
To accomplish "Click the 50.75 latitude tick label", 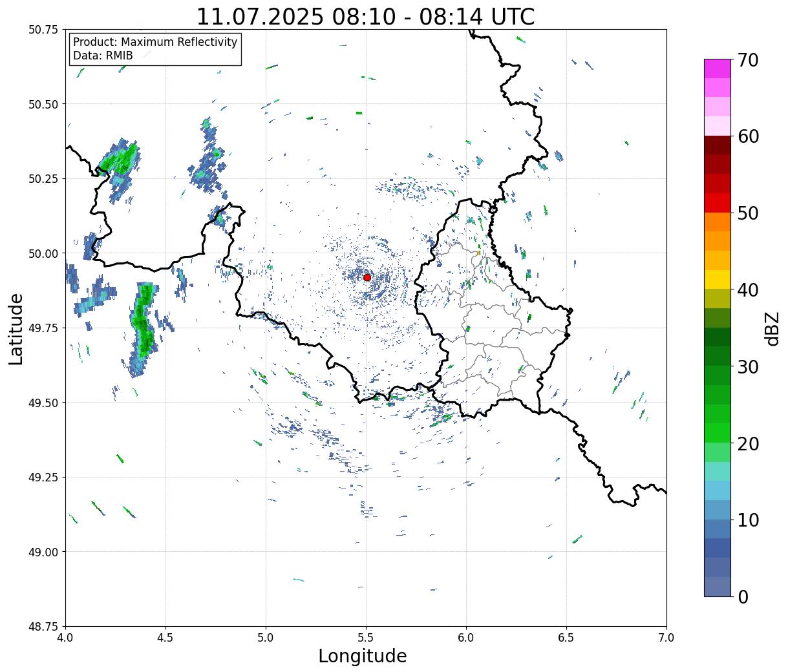I will tap(44, 30).
